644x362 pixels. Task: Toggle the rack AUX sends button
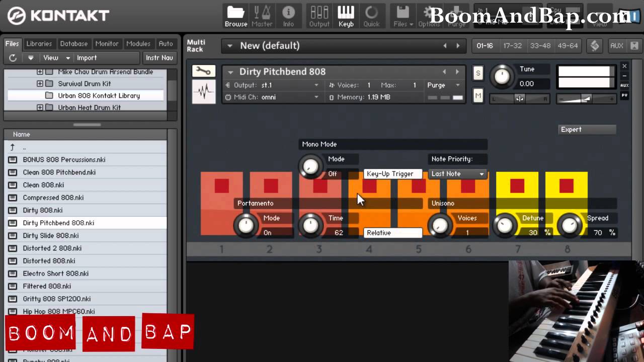tap(617, 46)
